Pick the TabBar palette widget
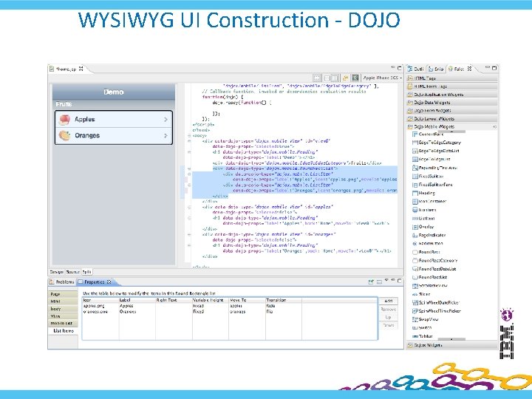Screen dimensions: 532x399 click(423, 336)
